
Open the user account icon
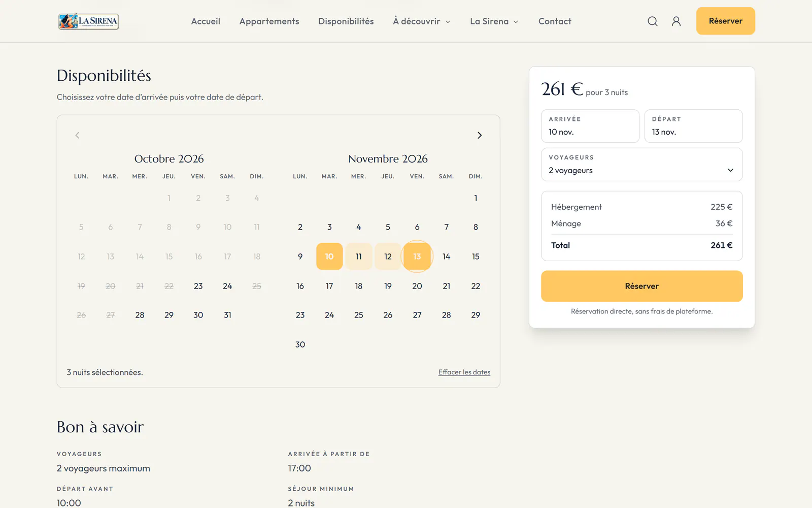tap(676, 21)
